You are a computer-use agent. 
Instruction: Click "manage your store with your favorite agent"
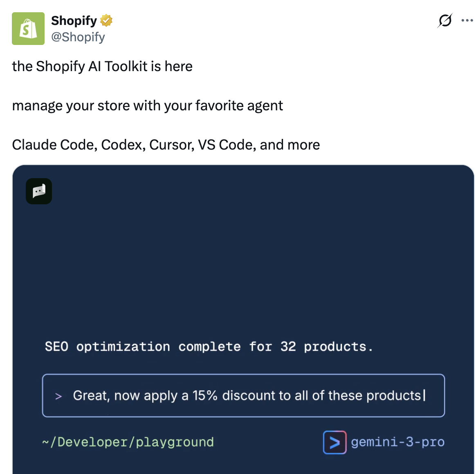(148, 105)
